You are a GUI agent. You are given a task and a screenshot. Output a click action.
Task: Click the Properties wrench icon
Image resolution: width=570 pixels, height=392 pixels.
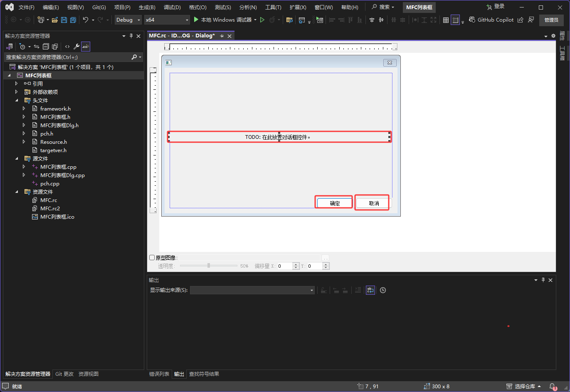(x=76, y=47)
